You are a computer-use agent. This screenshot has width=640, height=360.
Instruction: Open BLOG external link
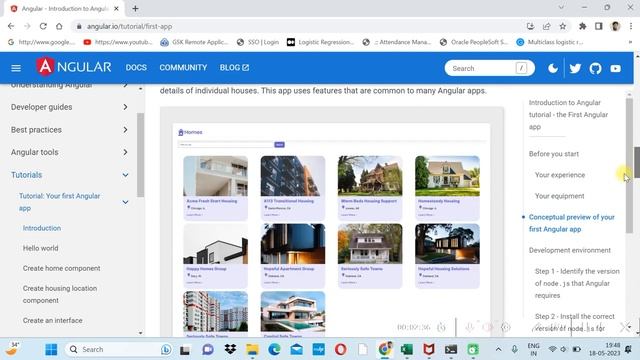click(x=234, y=68)
